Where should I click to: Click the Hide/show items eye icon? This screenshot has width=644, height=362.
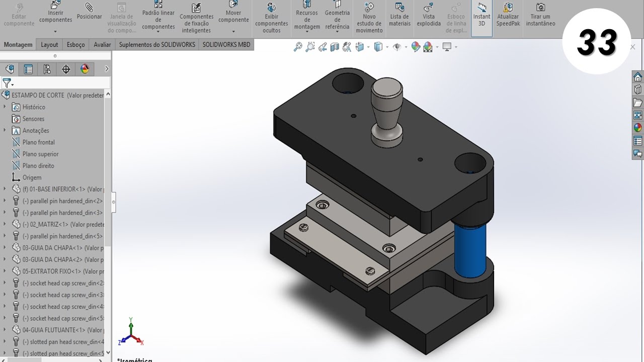[x=396, y=47]
